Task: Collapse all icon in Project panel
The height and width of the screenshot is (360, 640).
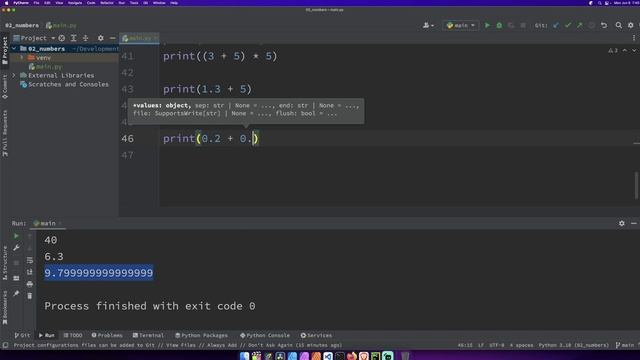Action: click(85, 38)
